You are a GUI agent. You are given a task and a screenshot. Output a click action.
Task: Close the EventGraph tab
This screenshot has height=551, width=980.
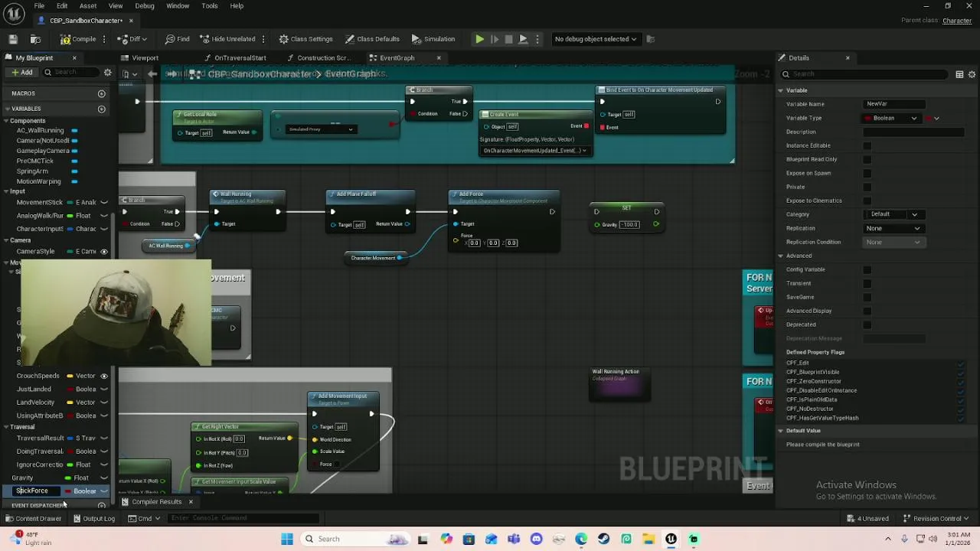coord(439,58)
